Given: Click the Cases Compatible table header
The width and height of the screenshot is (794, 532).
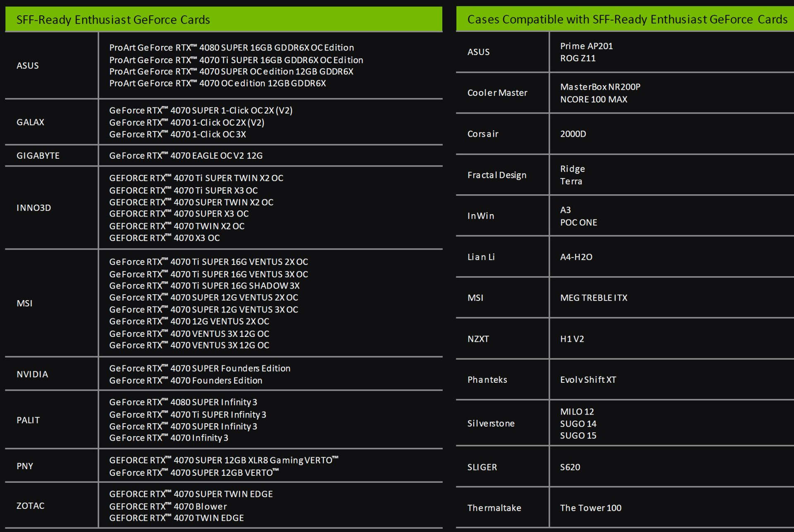Looking at the screenshot, I should pyautogui.click(x=627, y=19).
